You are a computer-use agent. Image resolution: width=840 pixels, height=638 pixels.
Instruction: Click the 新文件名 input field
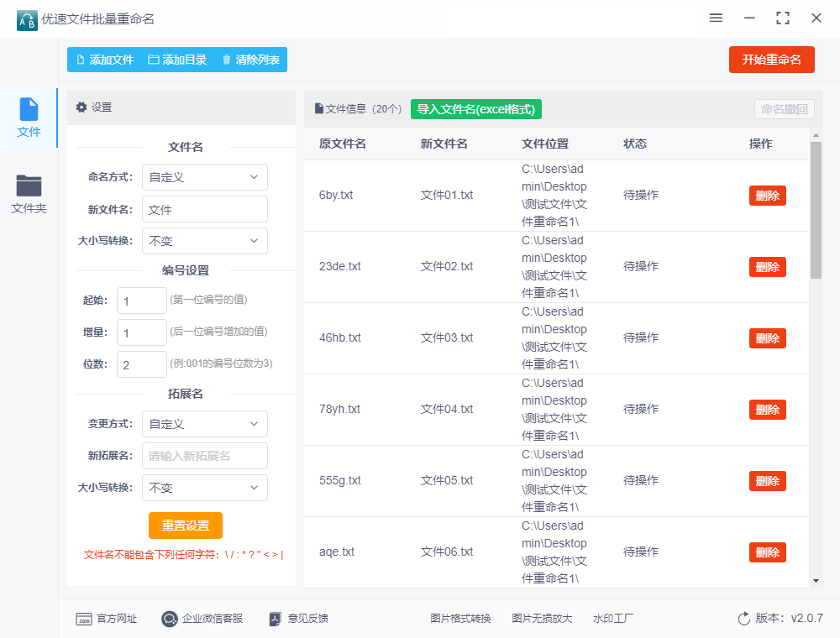(x=205, y=209)
